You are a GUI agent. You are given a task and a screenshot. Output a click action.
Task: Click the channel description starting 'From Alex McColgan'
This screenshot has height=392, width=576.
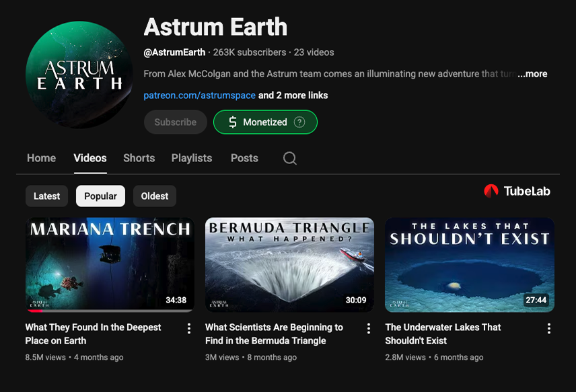(330, 74)
